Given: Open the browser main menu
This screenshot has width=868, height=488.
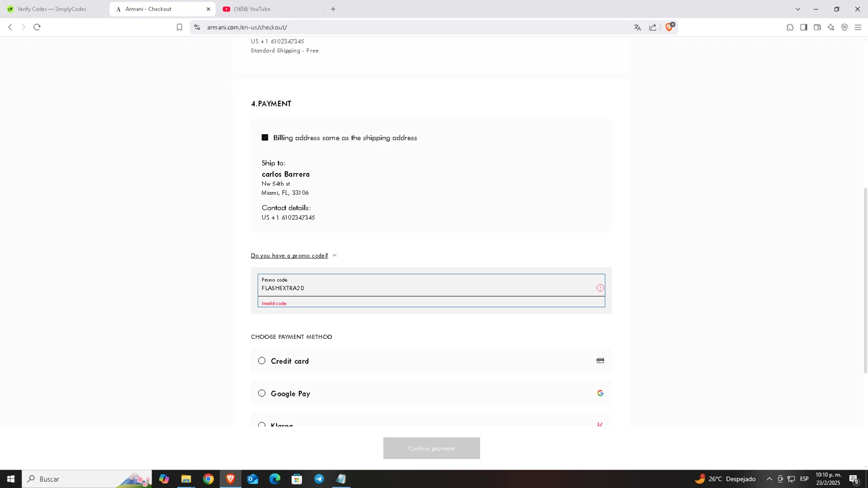Looking at the screenshot, I should point(858,27).
